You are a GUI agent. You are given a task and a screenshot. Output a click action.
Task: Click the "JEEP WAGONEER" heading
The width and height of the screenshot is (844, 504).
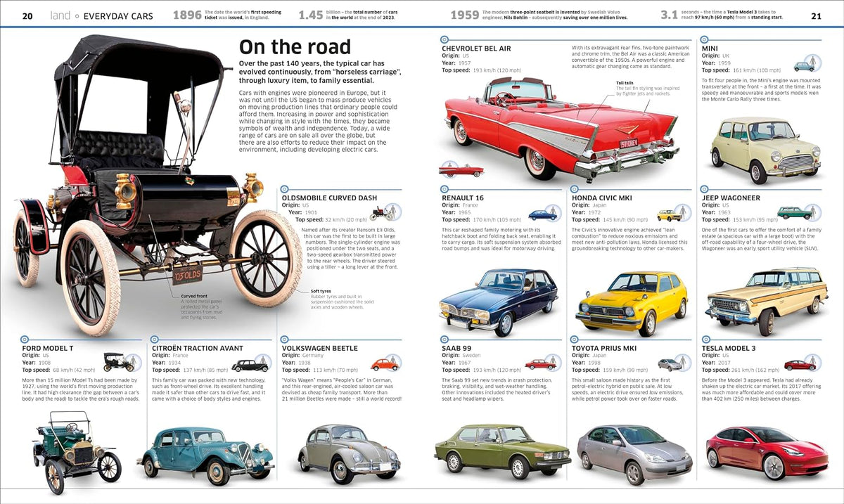click(731, 198)
